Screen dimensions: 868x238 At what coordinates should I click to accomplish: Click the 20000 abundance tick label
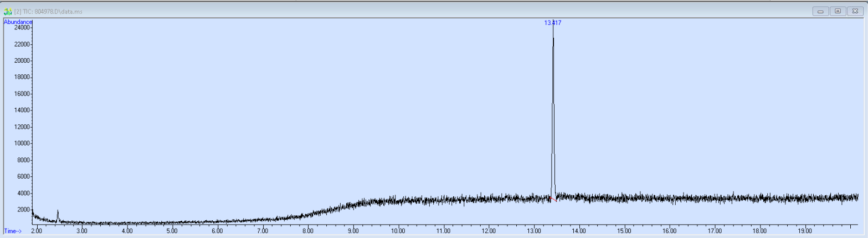coord(22,60)
